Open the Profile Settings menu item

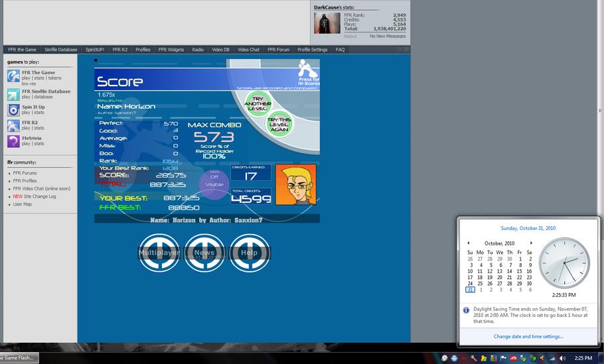[x=313, y=50]
